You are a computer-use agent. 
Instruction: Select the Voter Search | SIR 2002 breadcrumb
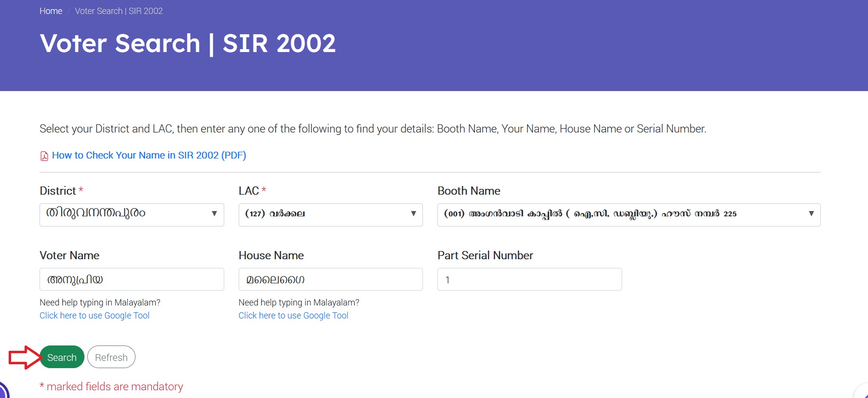coord(119,11)
